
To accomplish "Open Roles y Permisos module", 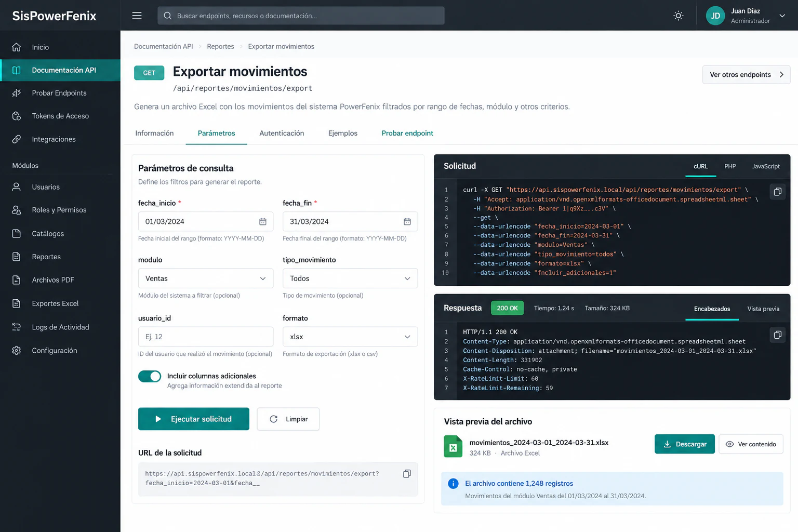I will 60,210.
